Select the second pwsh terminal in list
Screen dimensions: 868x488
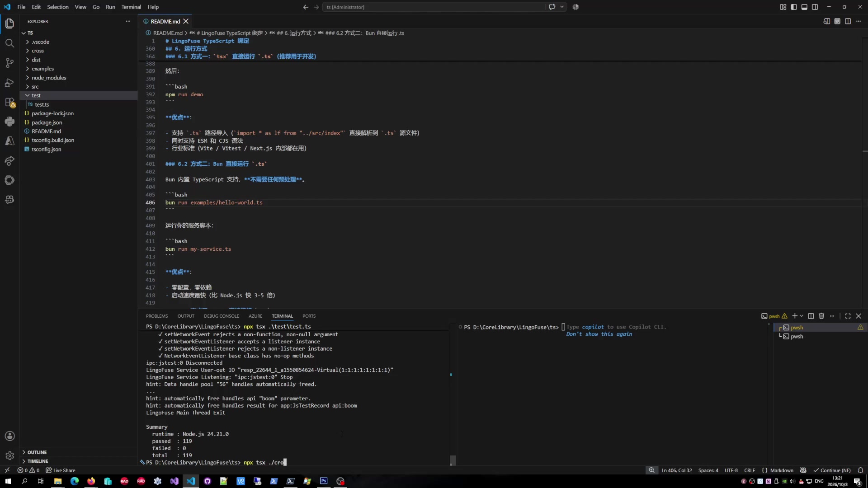(x=821, y=336)
